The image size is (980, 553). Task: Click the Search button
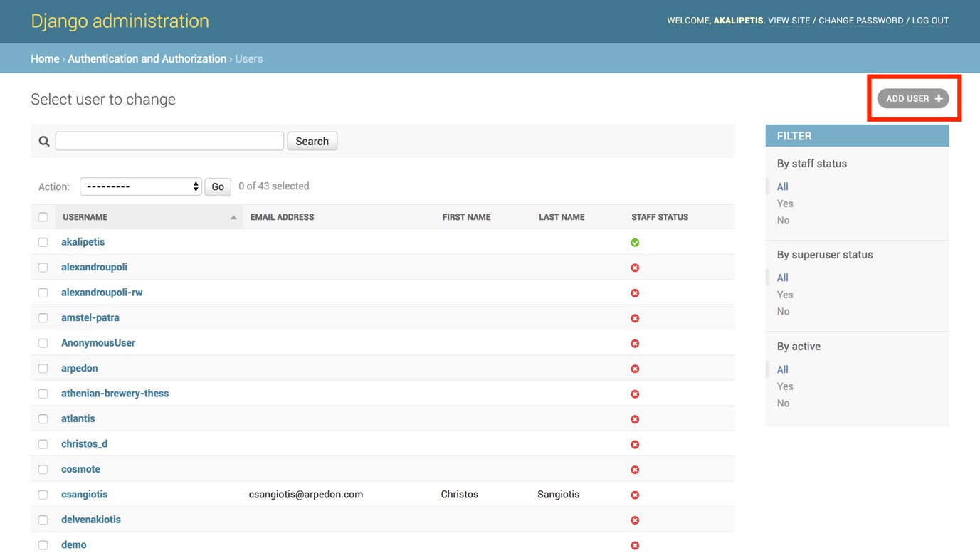pos(312,141)
